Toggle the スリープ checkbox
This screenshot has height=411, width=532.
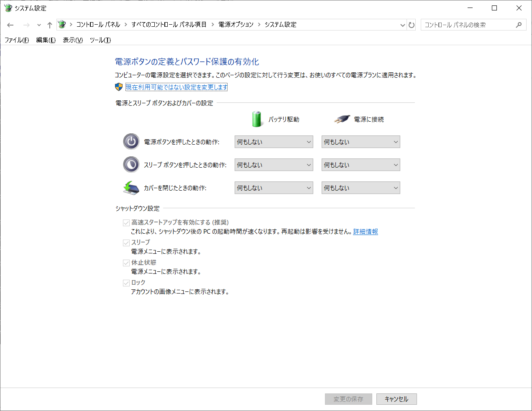point(126,242)
